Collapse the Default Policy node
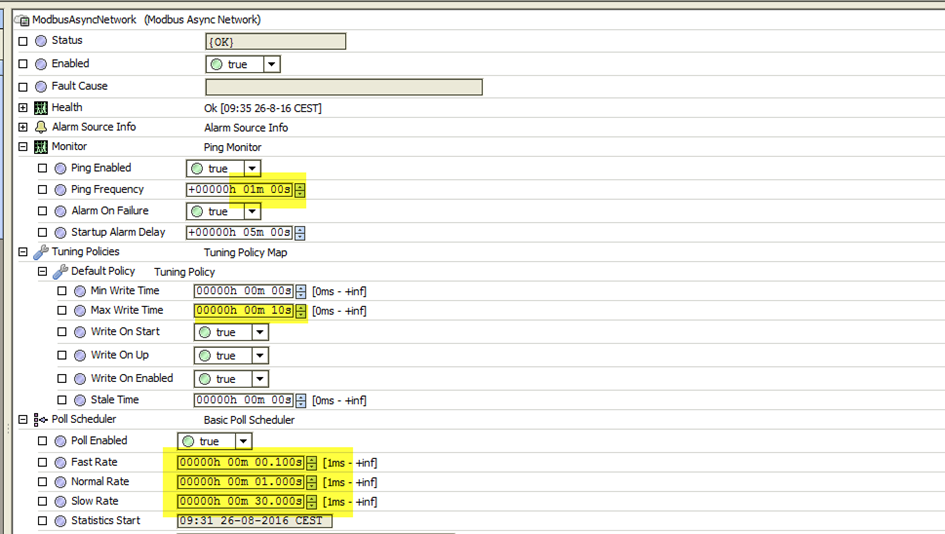Screen dimensions: 945x534 42,271
